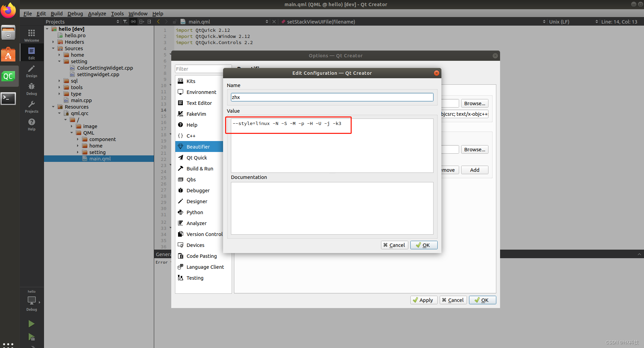Open Version Control options category
This screenshot has width=644, height=348.
coord(199,234)
